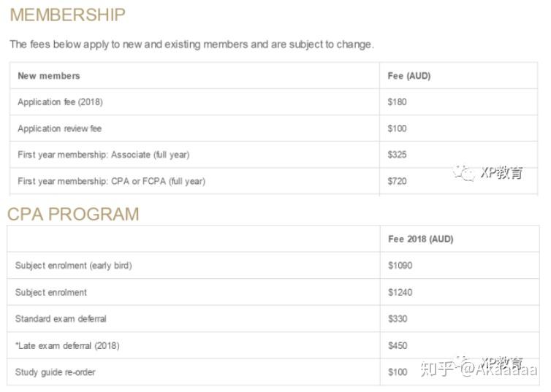Click the Fee (AUD) column header

pos(409,76)
